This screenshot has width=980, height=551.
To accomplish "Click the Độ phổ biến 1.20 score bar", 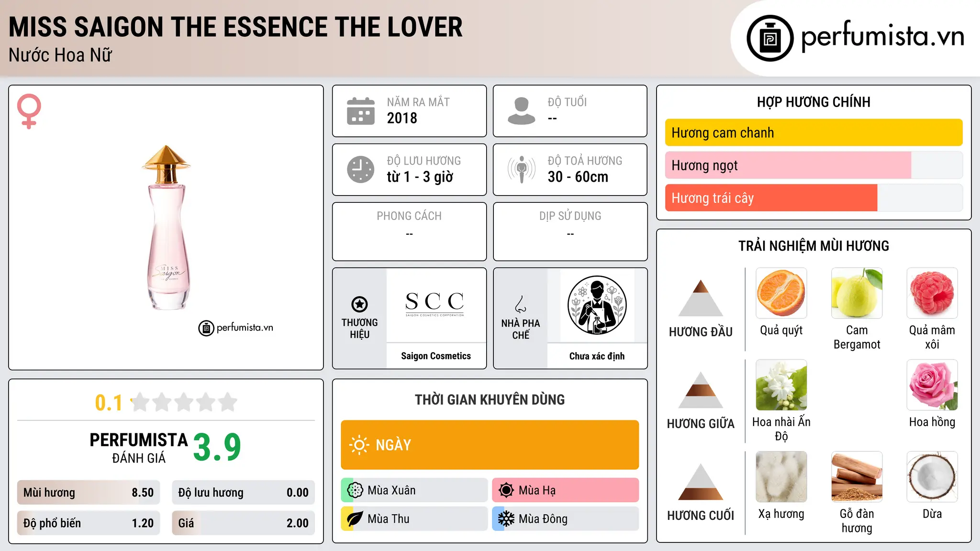I will (x=89, y=523).
